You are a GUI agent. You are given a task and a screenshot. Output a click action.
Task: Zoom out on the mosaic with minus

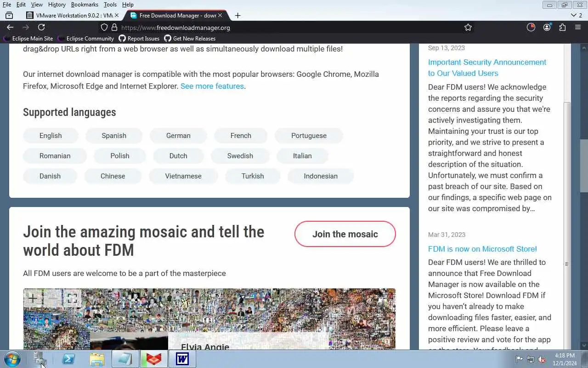click(x=52, y=299)
